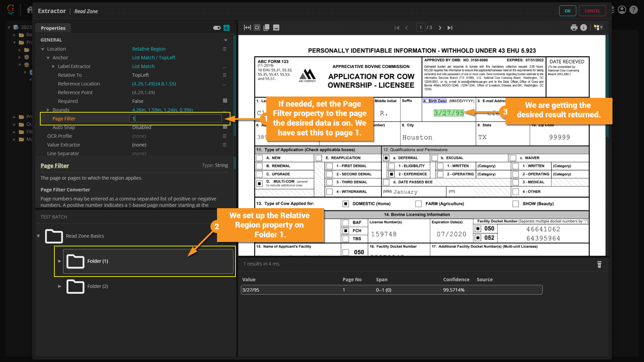Jump to the last page
Image resolution: width=644 pixels, height=362 pixels.
(450, 28)
